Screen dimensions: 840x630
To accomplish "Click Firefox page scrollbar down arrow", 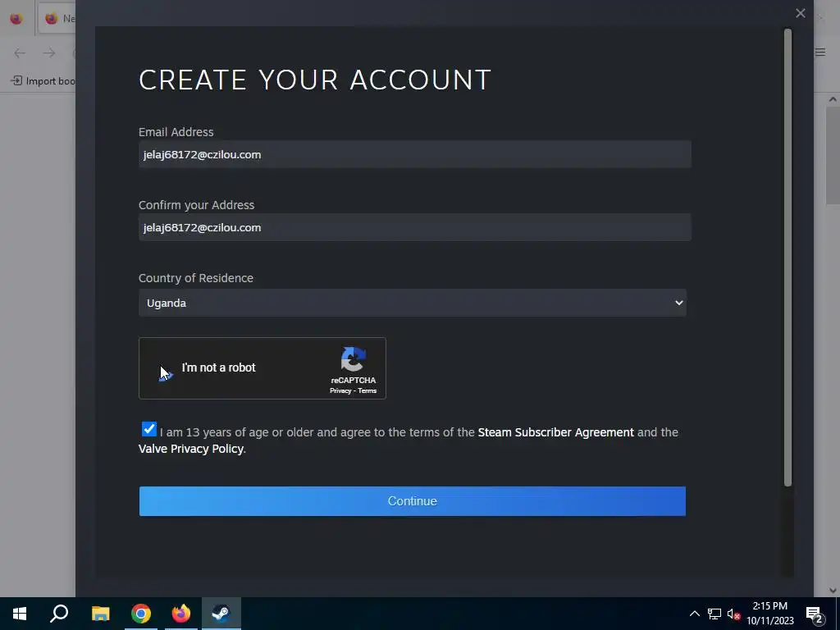I will (833, 591).
